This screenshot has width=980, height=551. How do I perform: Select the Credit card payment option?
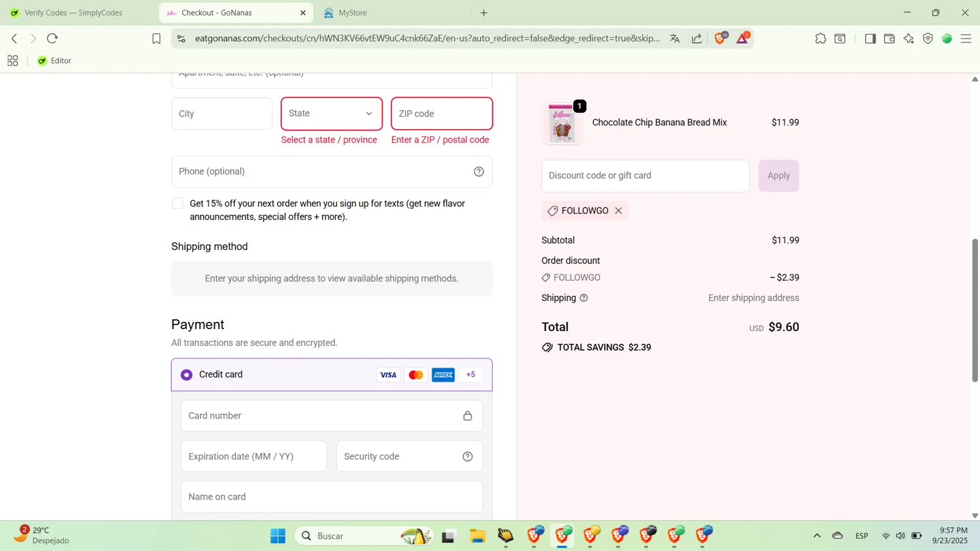pyautogui.click(x=187, y=375)
